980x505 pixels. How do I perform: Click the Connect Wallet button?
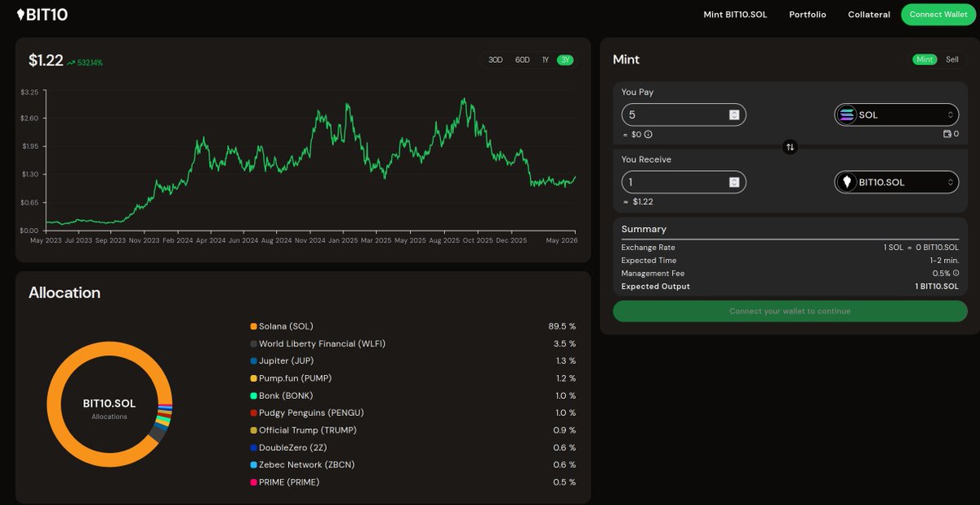click(x=938, y=15)
